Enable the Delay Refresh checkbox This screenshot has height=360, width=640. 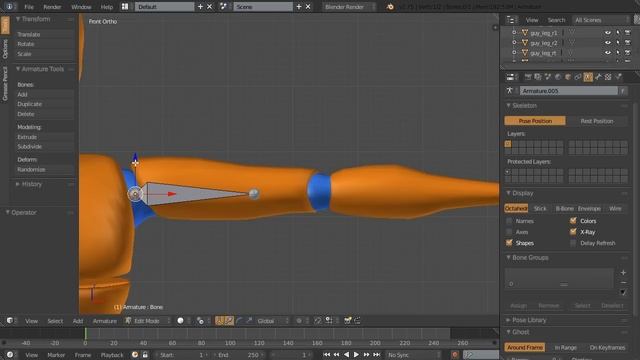point(573,243)
